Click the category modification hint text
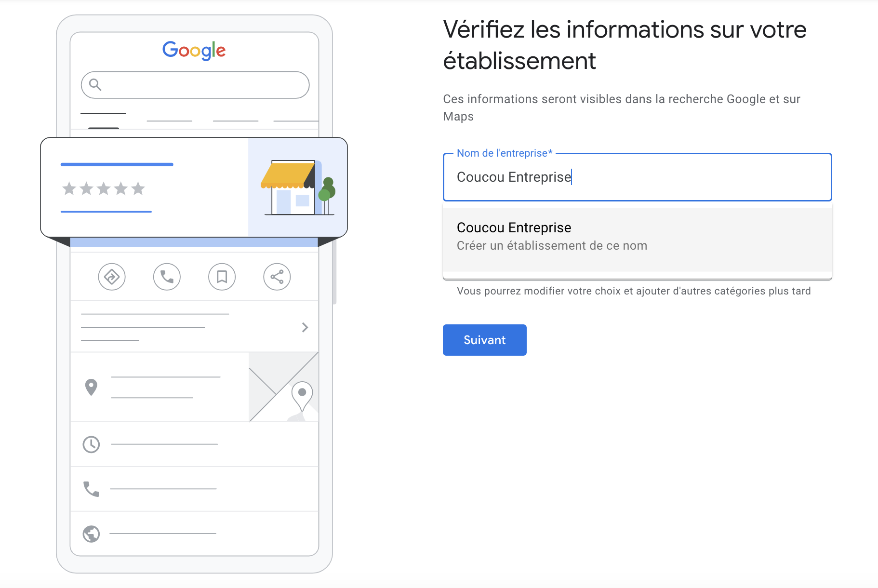The image size is (878, 588). pos(634,291)
